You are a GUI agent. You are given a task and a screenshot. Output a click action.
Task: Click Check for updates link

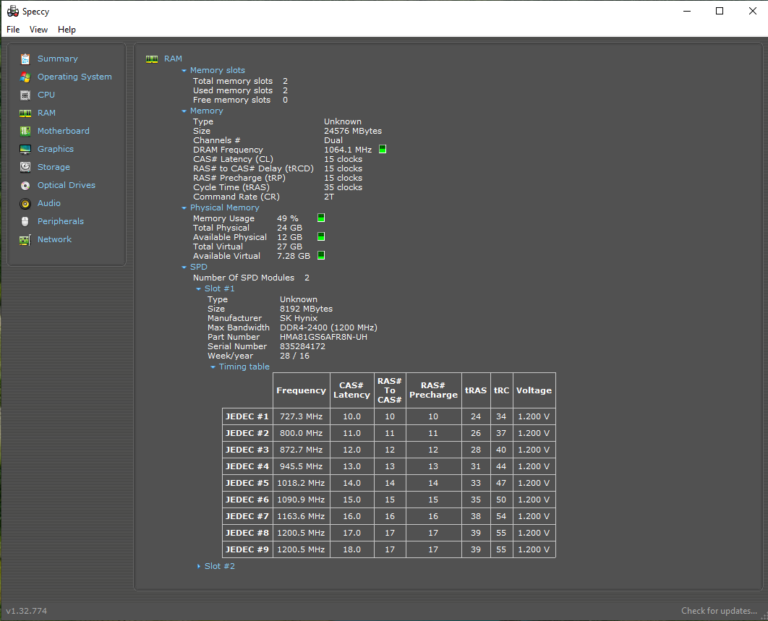pos(718,611)
